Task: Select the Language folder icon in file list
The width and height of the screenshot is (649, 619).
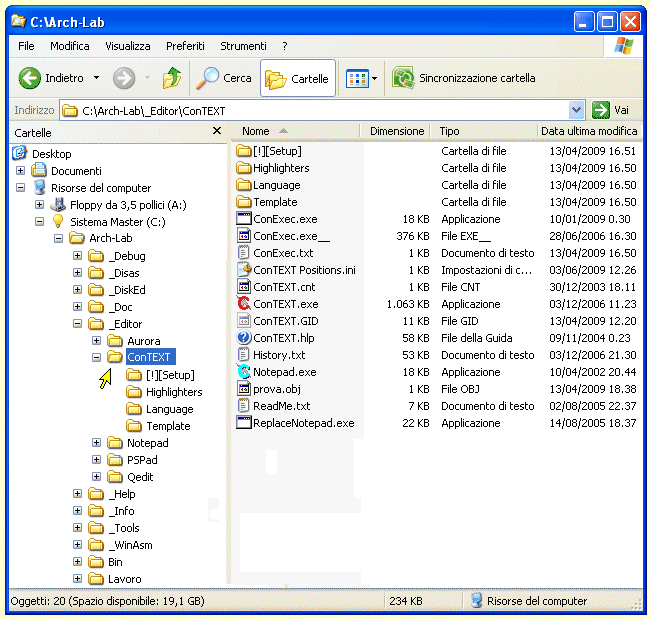Action: point(244,185)
